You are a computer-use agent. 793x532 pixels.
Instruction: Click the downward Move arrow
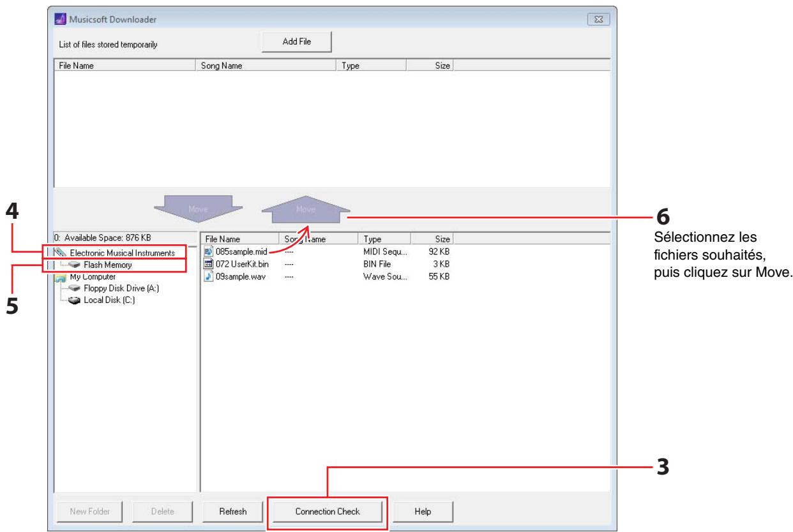[198, 209]
